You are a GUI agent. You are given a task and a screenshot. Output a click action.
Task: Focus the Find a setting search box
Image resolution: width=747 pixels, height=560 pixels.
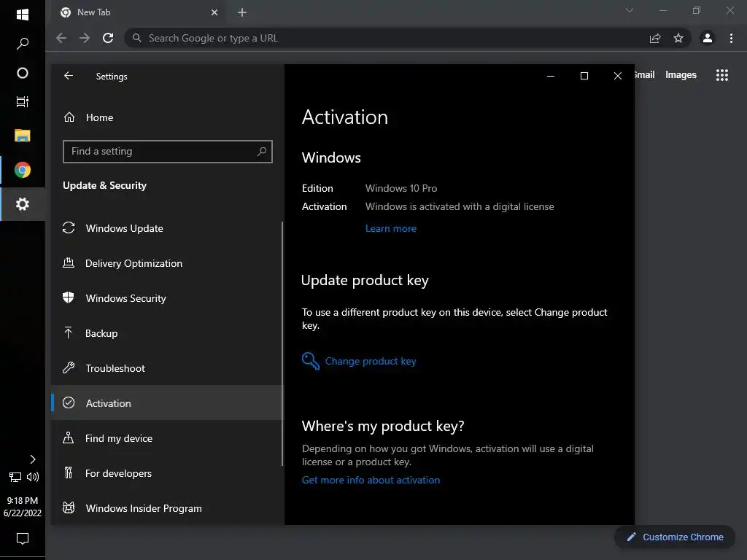160,152
